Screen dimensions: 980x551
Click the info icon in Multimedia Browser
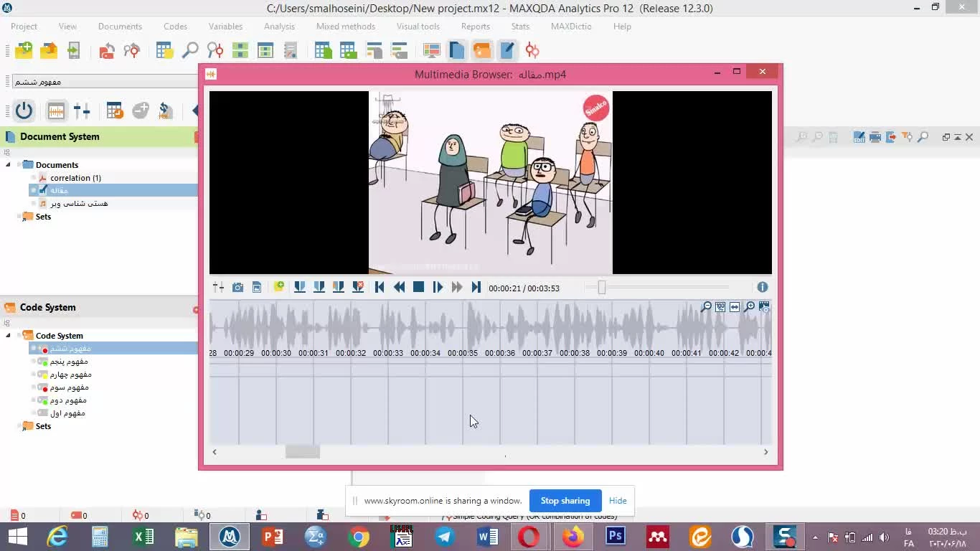point(762,287)
